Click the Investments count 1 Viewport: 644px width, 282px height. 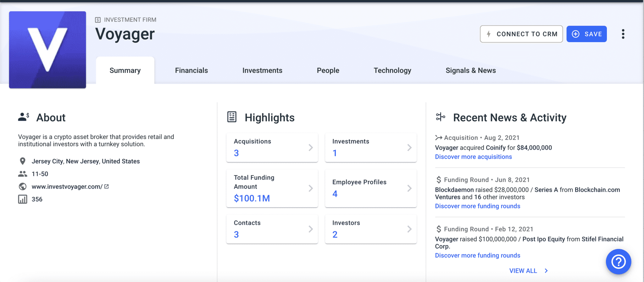pos(335,153)
